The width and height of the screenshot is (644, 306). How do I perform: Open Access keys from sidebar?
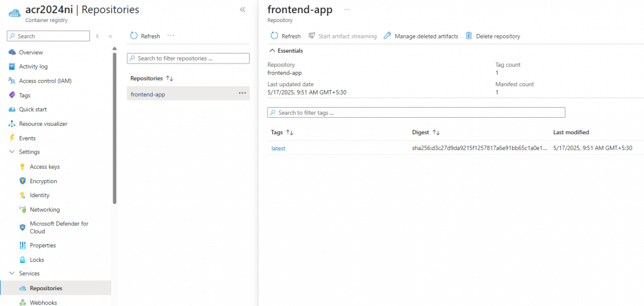tap(45, 167)
